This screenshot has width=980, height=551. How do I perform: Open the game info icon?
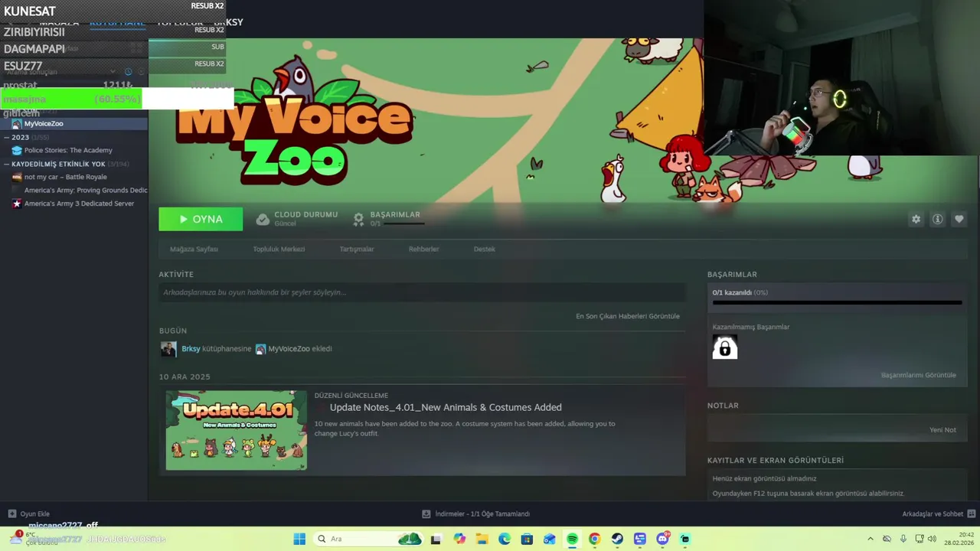point(937,219)
